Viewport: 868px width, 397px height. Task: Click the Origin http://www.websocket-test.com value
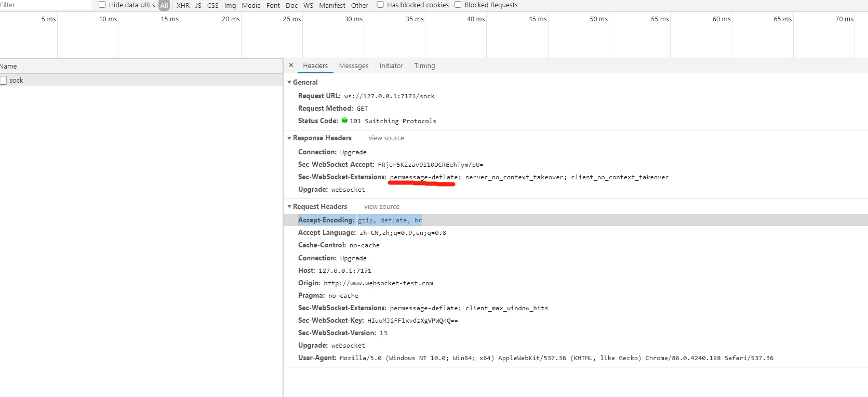point(378,283)
